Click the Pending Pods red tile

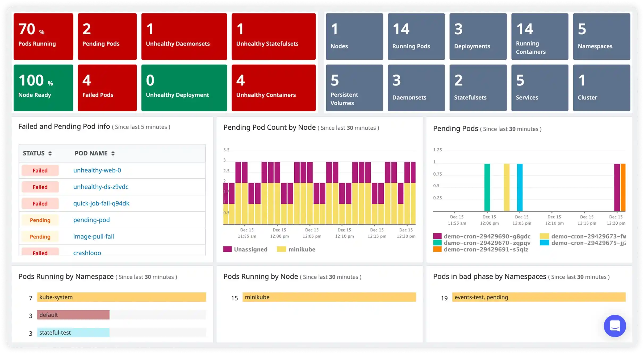(x=107, y=36)
